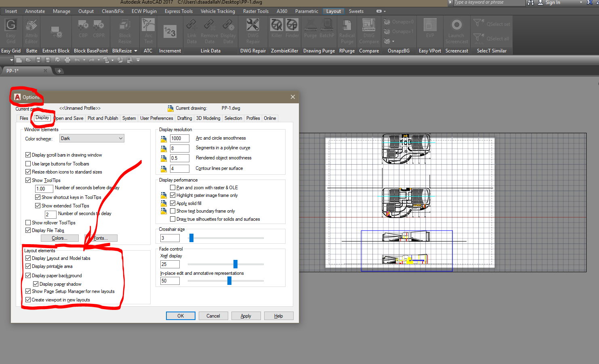
Task: Click the Increment 123 icon
Action: (x=170, y=31)
